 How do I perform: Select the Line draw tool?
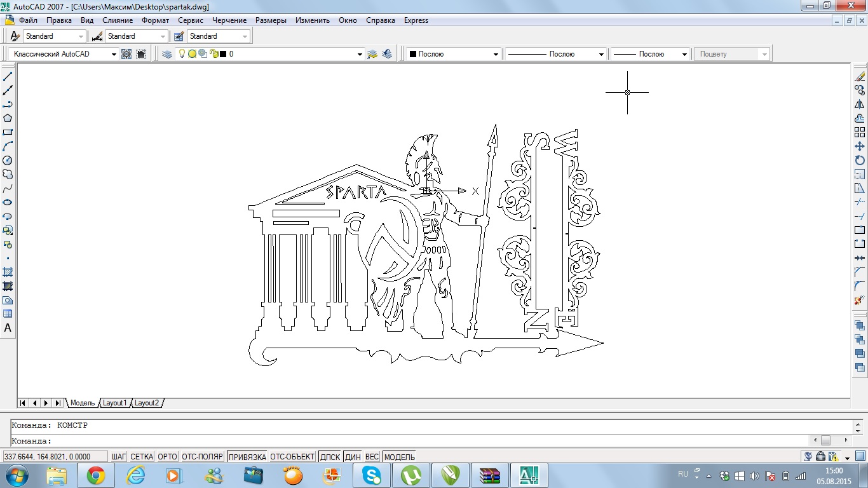coord(8,76)
